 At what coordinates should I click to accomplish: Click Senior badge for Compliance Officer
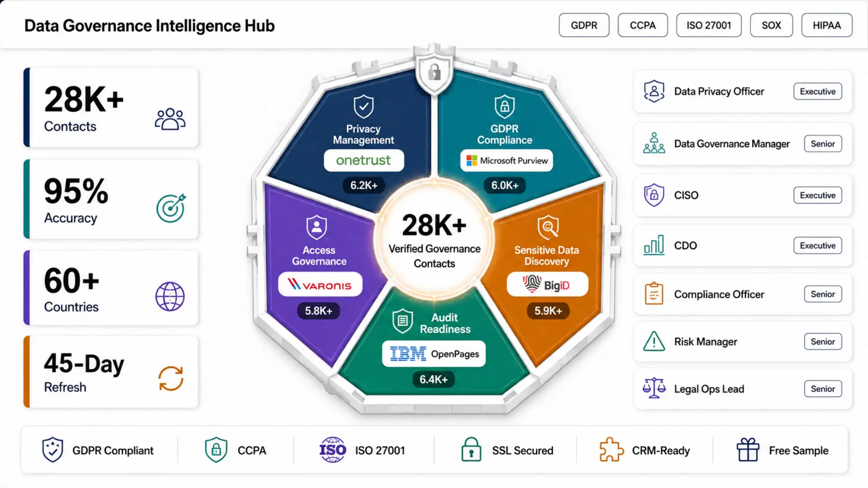tap(823, 294)
